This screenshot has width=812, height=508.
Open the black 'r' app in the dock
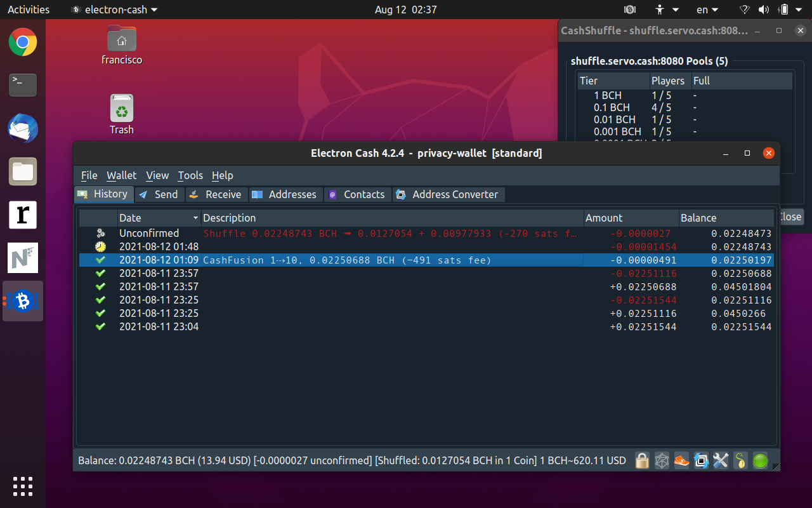(x=23, y=215)
